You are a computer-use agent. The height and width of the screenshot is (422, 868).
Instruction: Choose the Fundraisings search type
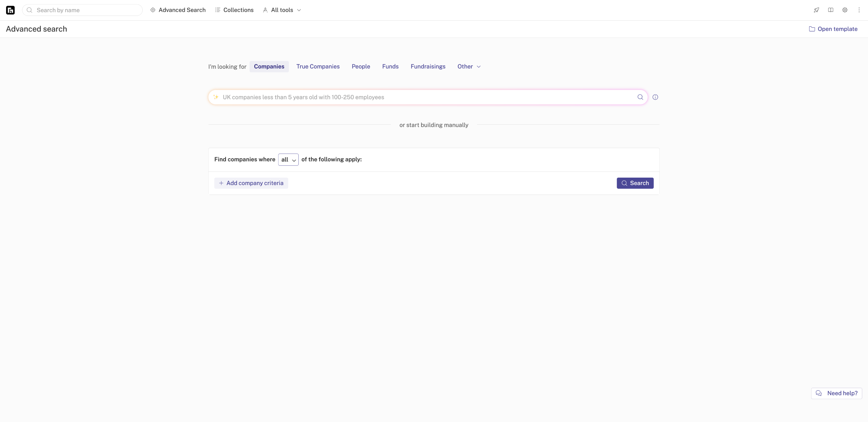428,66
